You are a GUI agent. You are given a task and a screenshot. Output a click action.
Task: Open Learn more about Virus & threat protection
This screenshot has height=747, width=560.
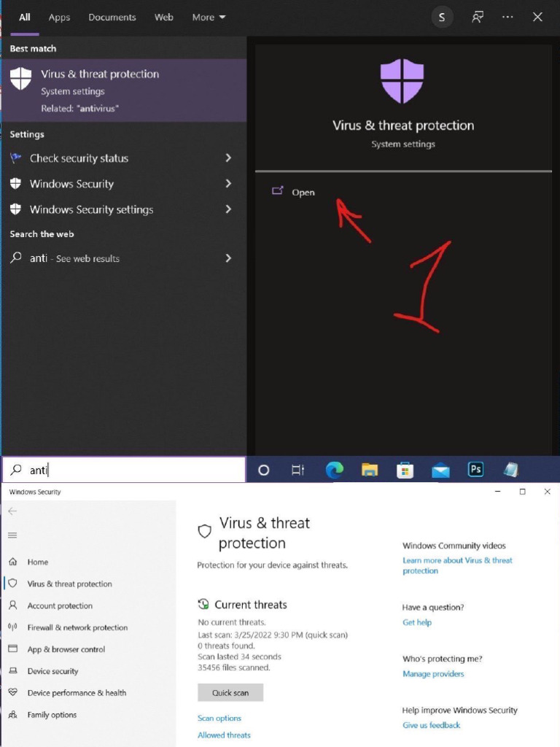pos(458,565)
